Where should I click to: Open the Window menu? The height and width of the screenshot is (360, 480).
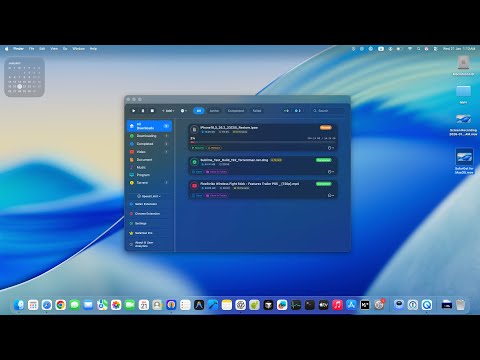pyautogui.click(x=79, y=49)
